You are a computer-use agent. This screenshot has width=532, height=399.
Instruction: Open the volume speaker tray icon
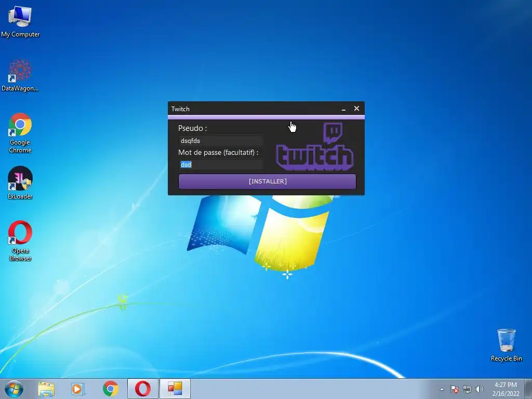click(479, 389)
